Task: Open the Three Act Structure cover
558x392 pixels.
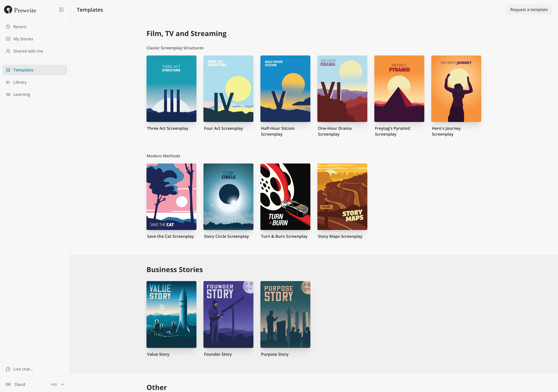Action: (171, 89)
